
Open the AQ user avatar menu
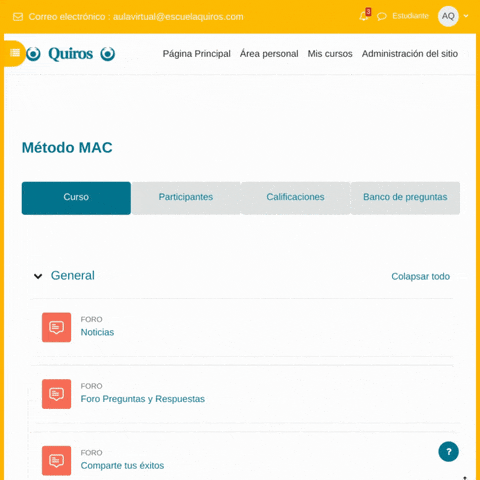[448, 16]
